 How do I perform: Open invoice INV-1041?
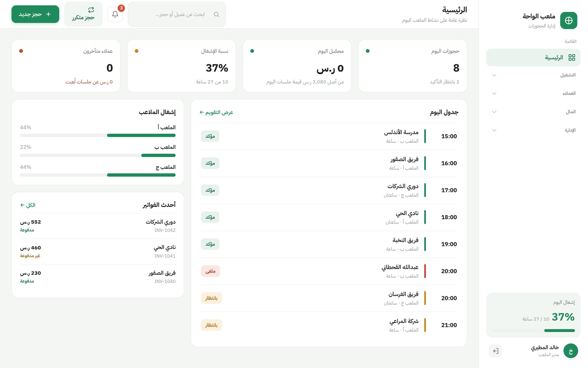click(98, 251)
